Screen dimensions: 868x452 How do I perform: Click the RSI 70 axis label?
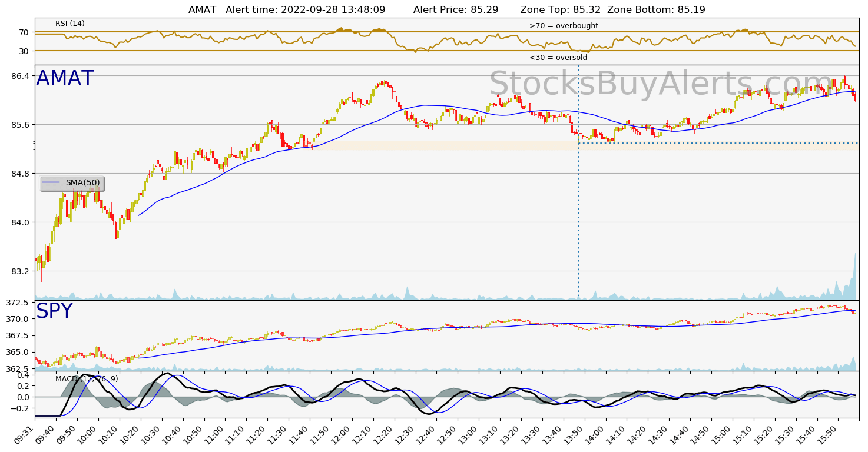click(25, 32)
